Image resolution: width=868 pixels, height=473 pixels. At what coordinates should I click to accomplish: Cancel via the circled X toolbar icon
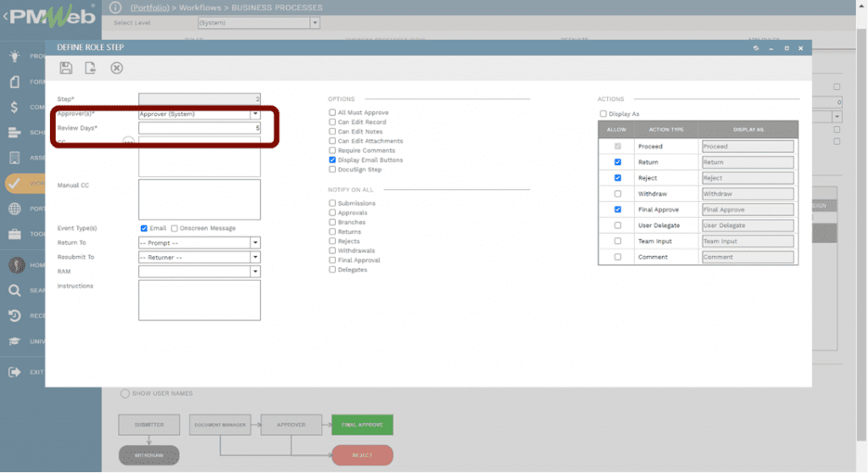click(116, 68)
